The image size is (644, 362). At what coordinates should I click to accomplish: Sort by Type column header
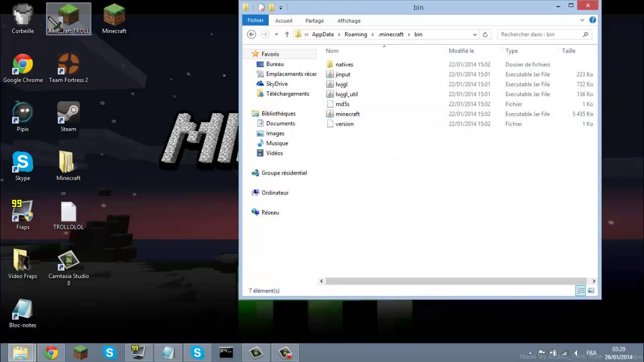tap(530, 51)
